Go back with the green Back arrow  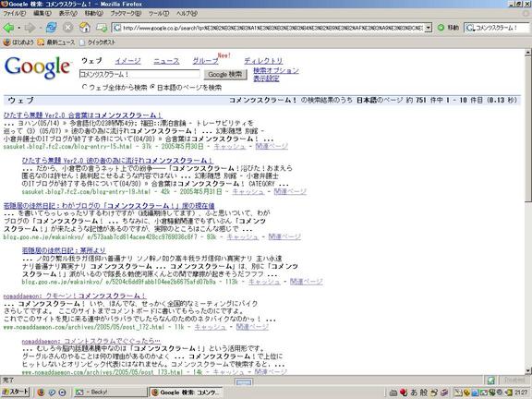[x=8, y=28]
